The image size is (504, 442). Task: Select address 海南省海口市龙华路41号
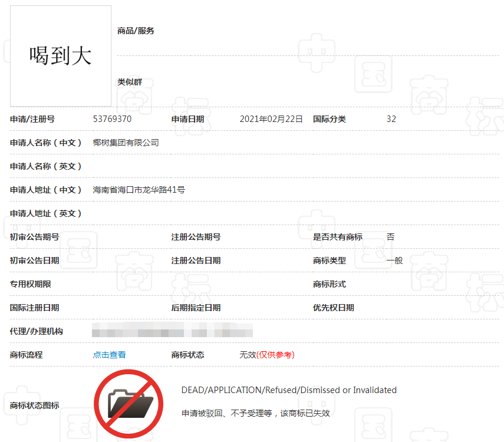point(139,190)
